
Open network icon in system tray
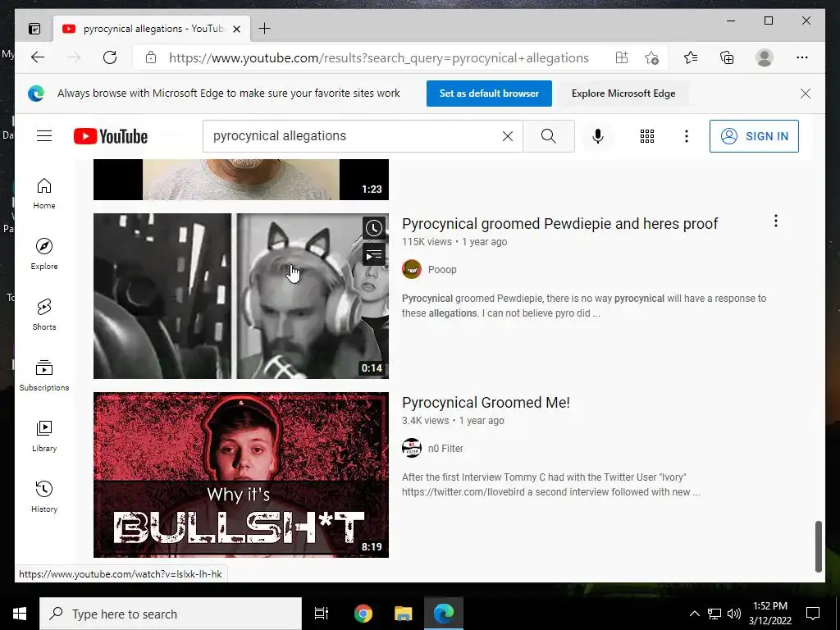point(714,614)
